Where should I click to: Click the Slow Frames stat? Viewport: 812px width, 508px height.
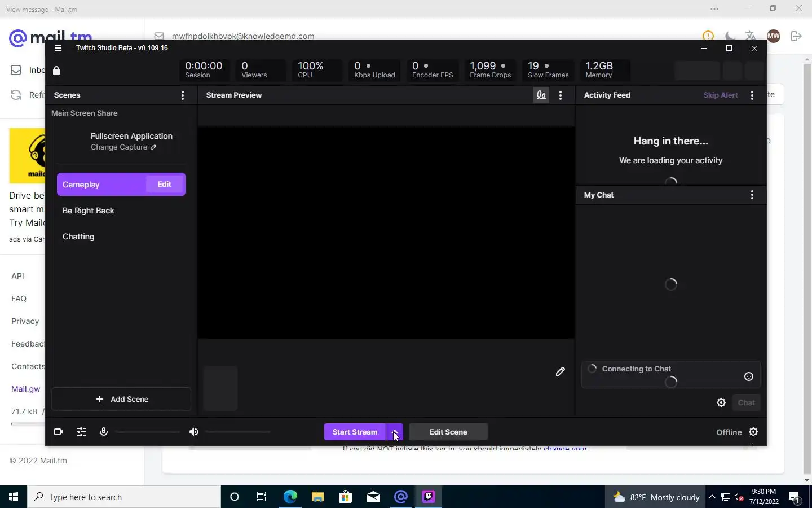tap(548, 70)
